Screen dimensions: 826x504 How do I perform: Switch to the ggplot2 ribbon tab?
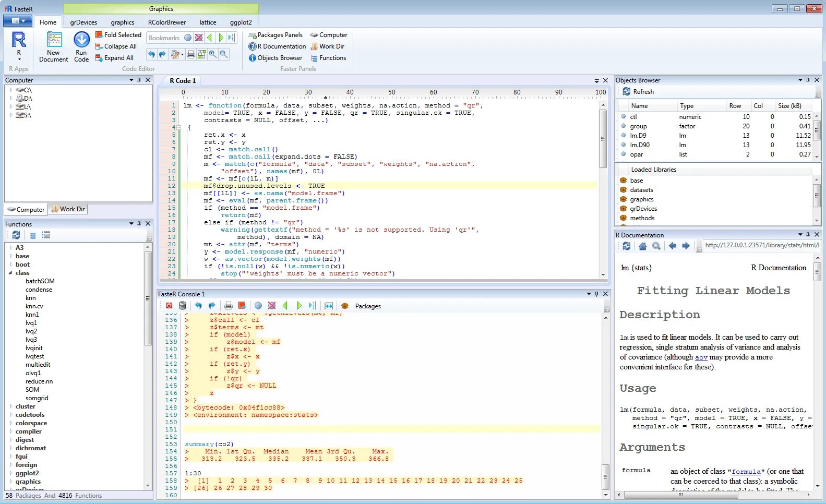(x=241, y=22)
